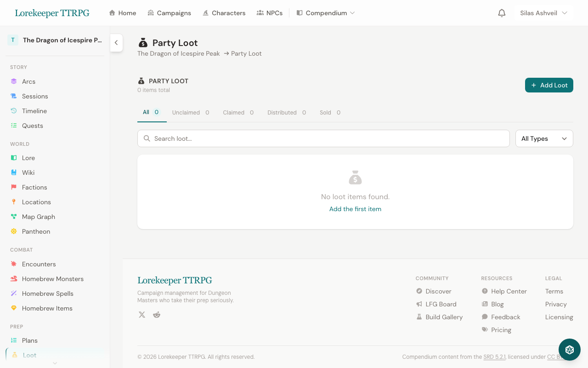
Task: Expand the Compendium menu
Action: coord(326,13)
